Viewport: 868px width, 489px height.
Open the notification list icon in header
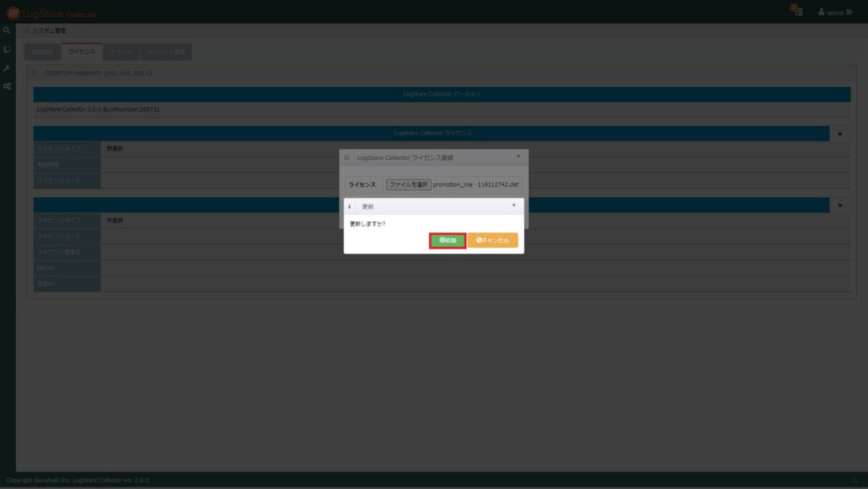pyautogui.click(x=798, y=11)
